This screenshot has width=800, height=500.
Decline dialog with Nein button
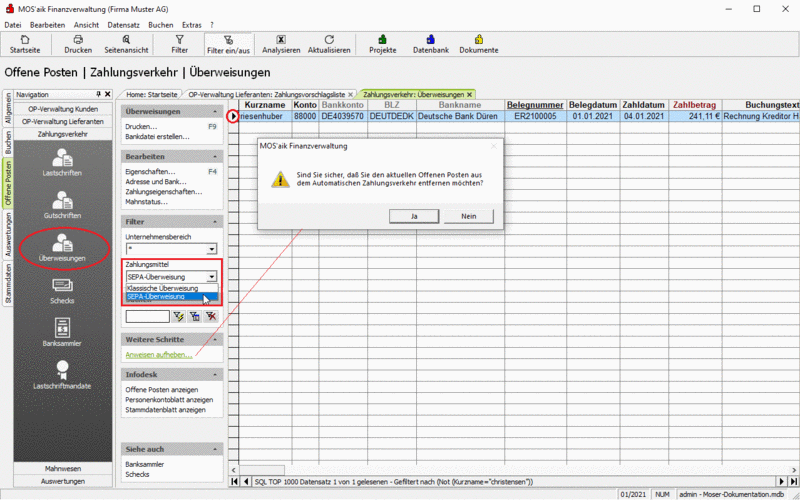coord(468,216)
